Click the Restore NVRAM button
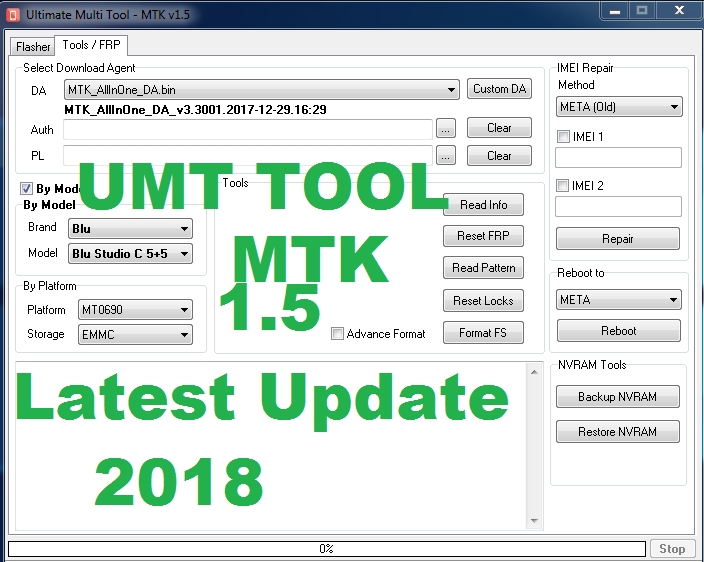 [x=617, y=432]
